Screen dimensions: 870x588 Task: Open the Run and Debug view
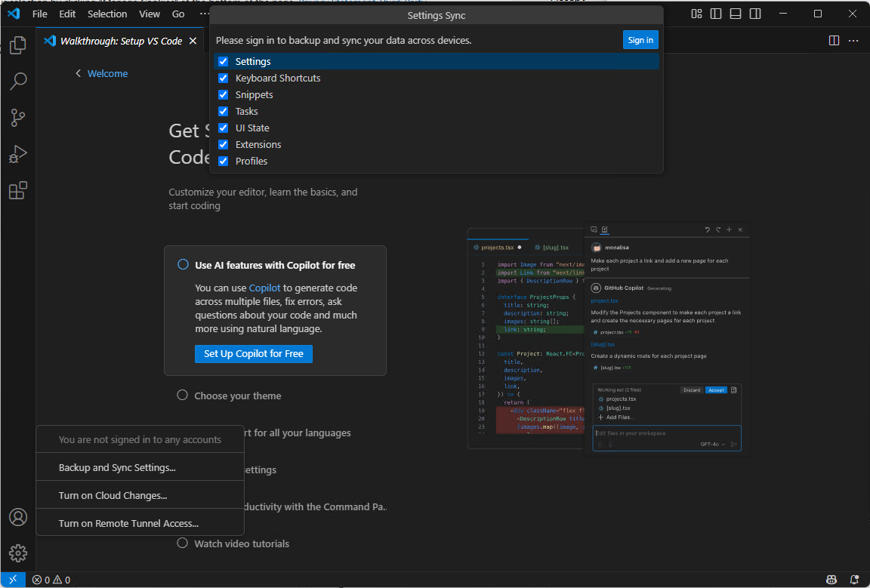17,153
